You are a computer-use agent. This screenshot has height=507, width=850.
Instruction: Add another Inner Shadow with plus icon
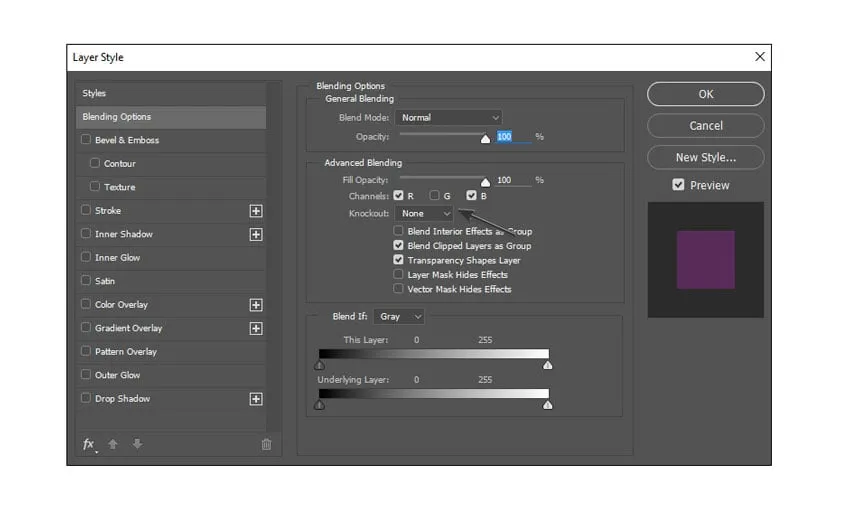coord(256,234)
